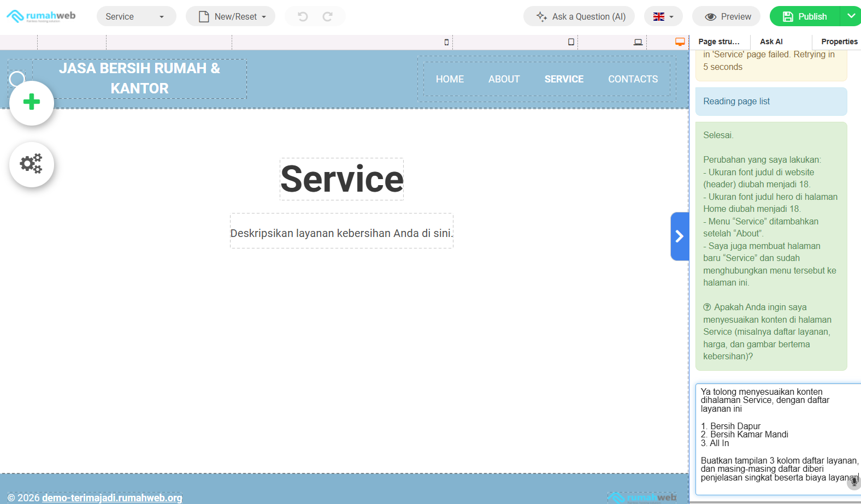Switch to tablet viewport icon

point(571,42)
